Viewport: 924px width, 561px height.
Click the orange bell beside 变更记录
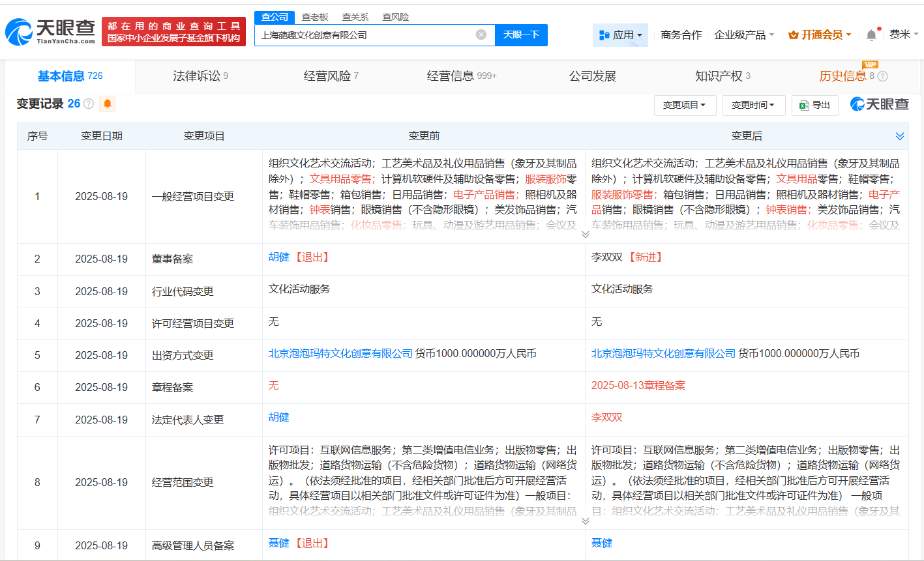[108, 104]
